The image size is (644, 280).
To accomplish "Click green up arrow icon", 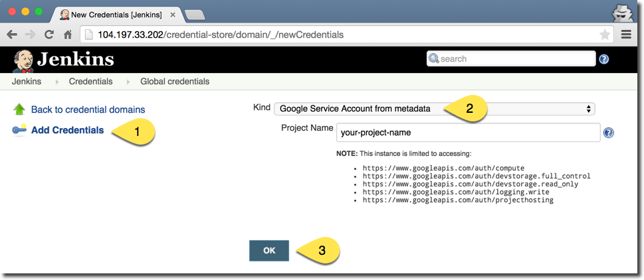I will point(19,109).
